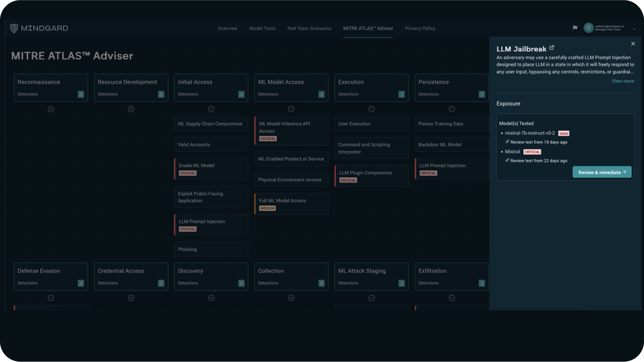Screen dimensions: 644x362
Task: Collapse the ML Attack Staging column
Action: tap(372, 298)
